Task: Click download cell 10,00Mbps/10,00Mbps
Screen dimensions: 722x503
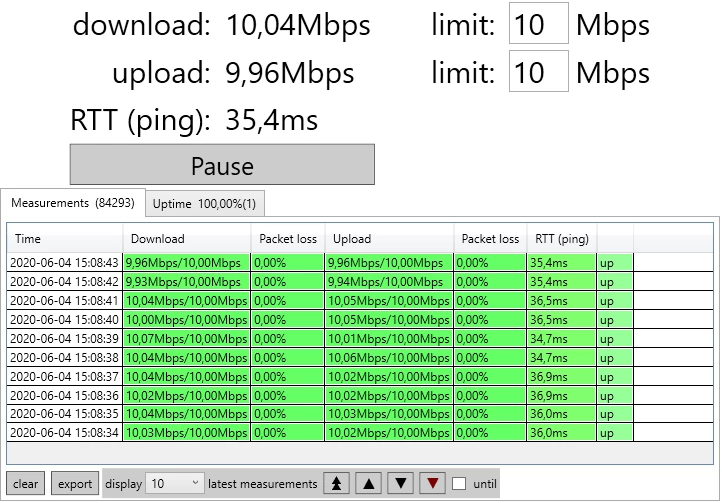Action: 187,319
